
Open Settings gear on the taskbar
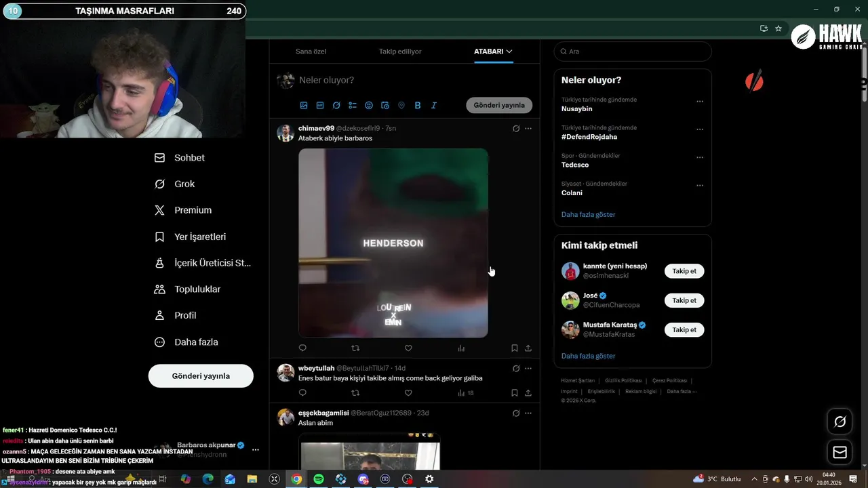coord(429,479)
